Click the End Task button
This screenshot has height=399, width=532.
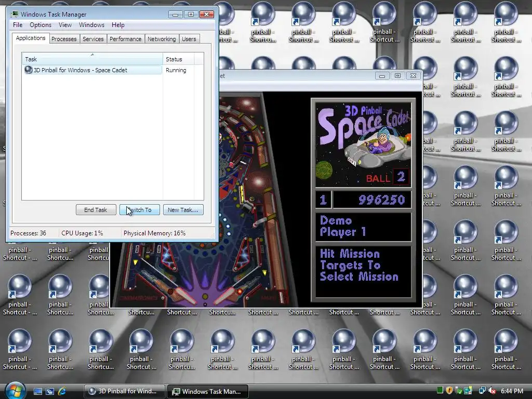(96, 210)
